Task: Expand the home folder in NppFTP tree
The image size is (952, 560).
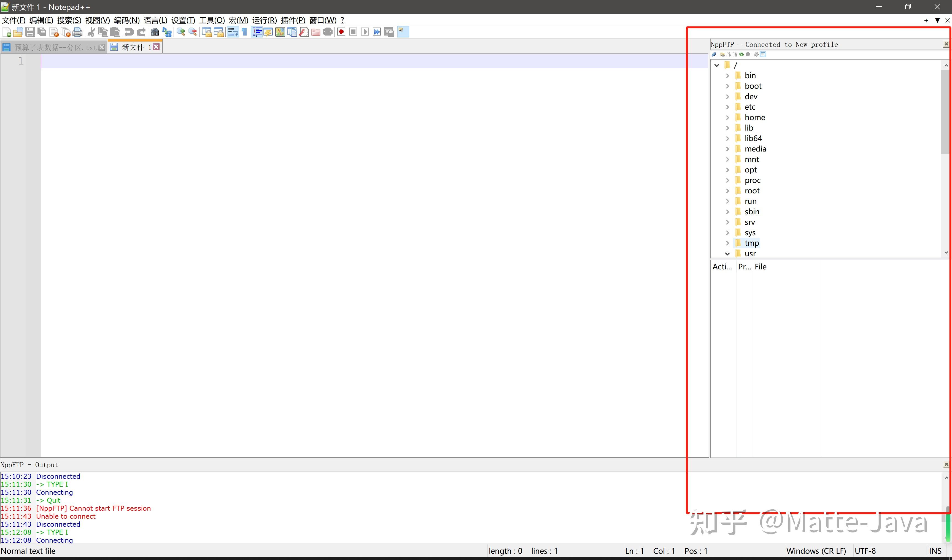Action: 728,117
